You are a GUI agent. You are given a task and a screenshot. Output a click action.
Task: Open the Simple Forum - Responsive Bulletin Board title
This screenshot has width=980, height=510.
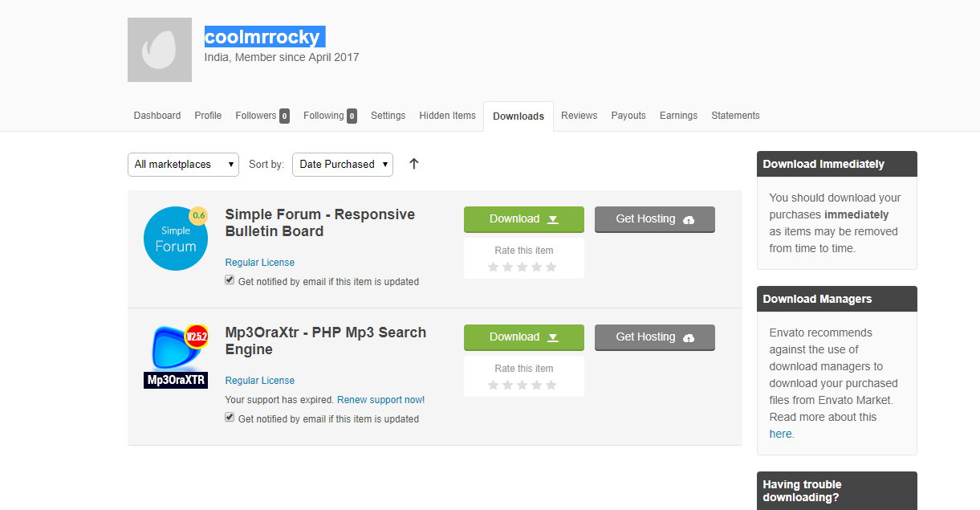pos(320,223)
